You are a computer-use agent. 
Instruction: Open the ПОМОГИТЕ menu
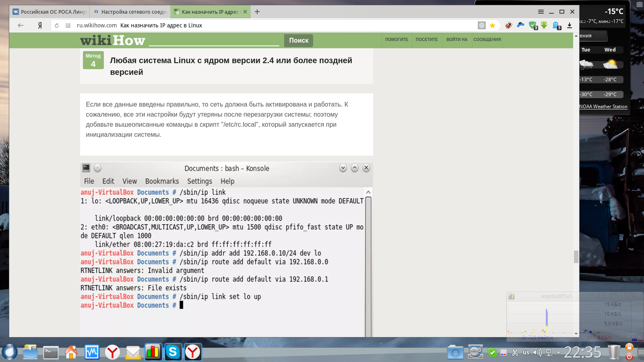(x=396, y=40)
